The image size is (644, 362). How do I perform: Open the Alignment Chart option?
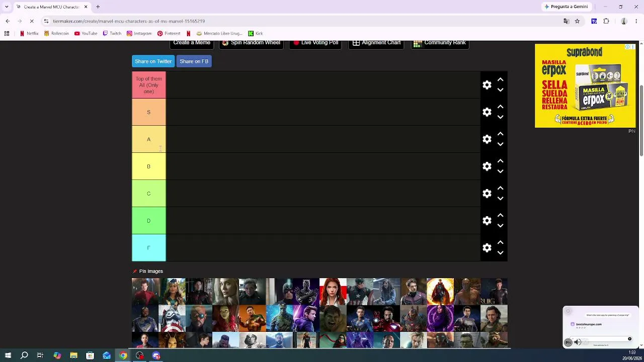click(376, 44)
